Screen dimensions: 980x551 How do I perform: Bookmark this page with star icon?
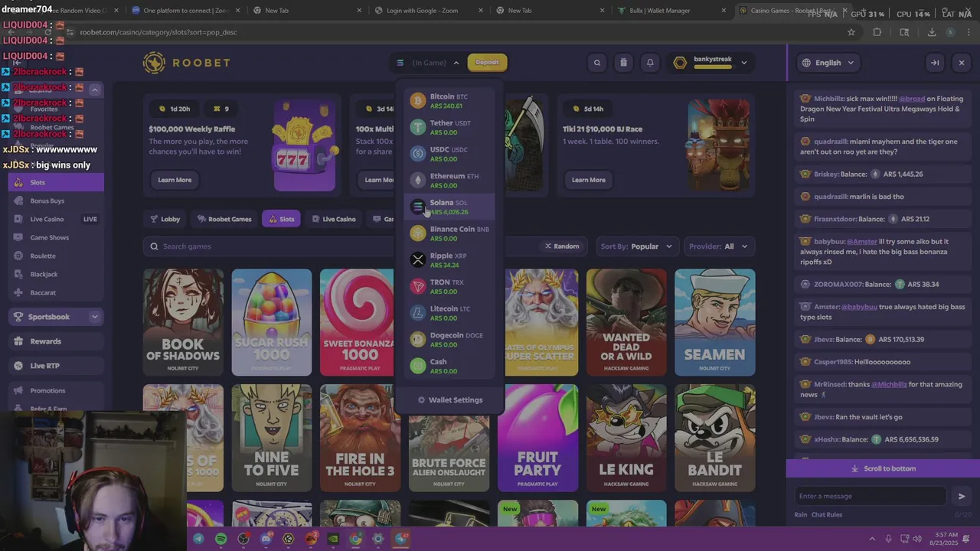851,32
